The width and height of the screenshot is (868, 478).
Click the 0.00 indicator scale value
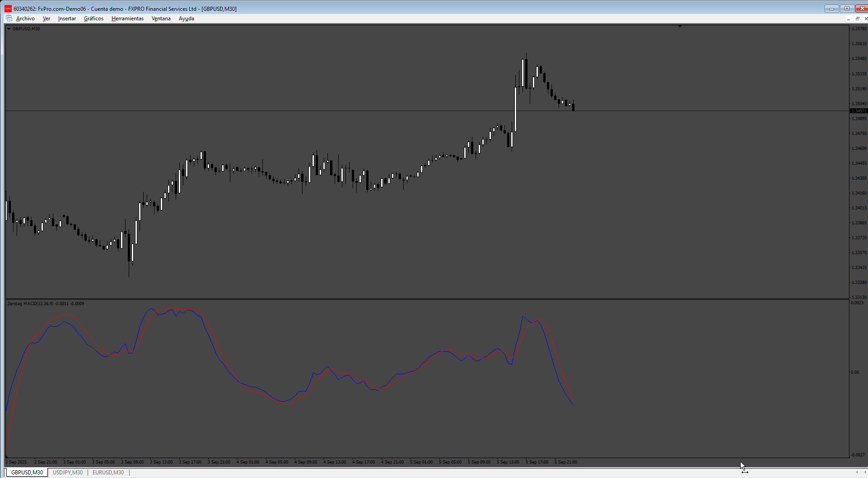(x=855, y=372)
